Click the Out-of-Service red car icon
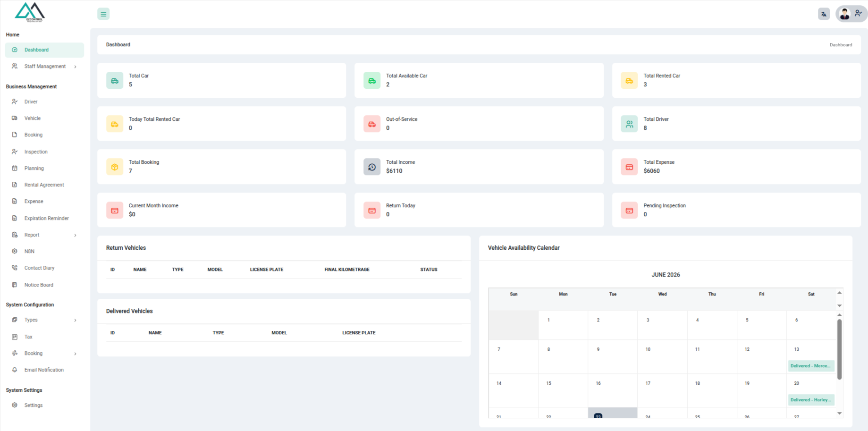The image size is (868, 431). [372, 124]
